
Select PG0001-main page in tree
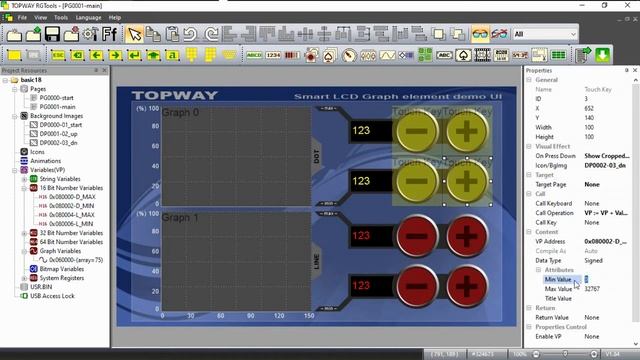coord(57,107)
